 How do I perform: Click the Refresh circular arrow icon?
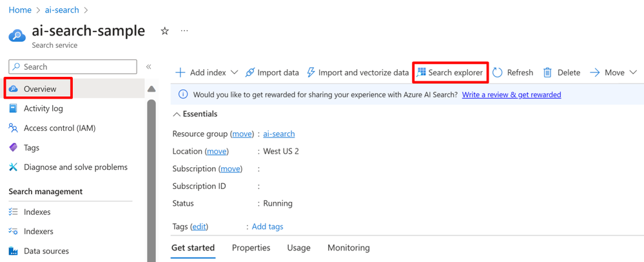(498, 73)
